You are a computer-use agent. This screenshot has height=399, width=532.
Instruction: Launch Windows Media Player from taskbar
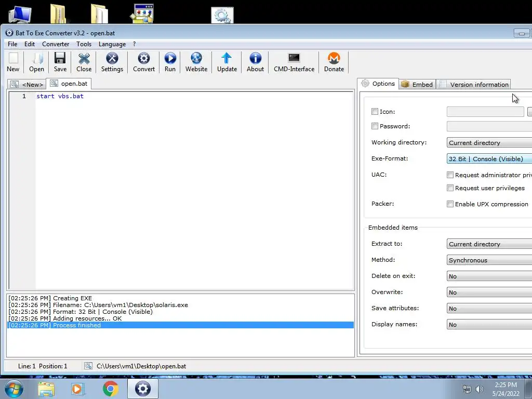click(77, 389)
